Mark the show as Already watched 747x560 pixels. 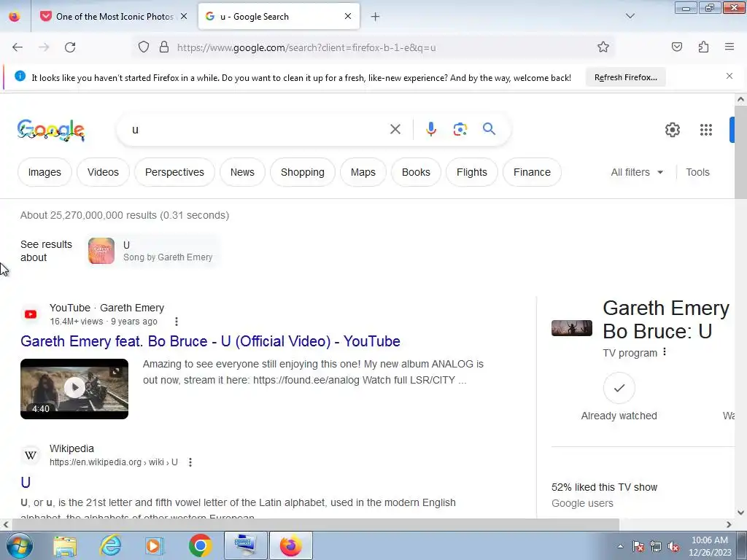pyautogui.click(x=619, y=388)
